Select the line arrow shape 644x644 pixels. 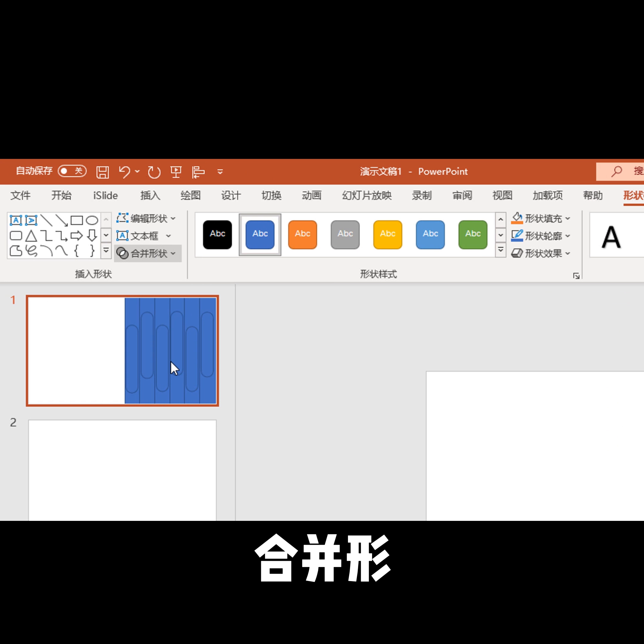(x=62, y=220)
